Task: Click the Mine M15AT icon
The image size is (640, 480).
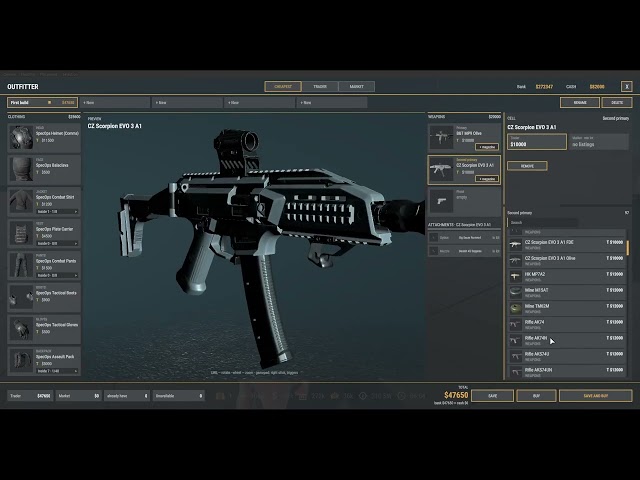Action: tap(516, 292)
